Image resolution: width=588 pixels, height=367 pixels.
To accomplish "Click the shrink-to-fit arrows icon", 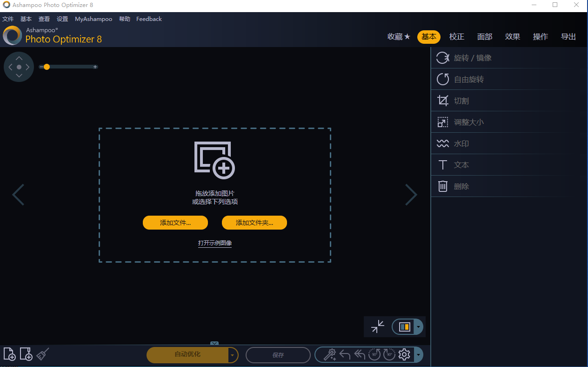I will tap(378, 326).
